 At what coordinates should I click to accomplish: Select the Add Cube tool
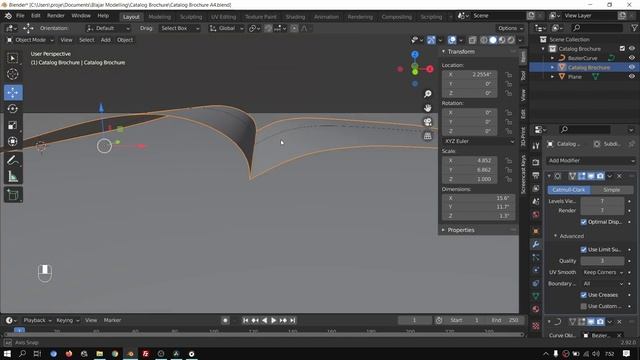(13, 195)
